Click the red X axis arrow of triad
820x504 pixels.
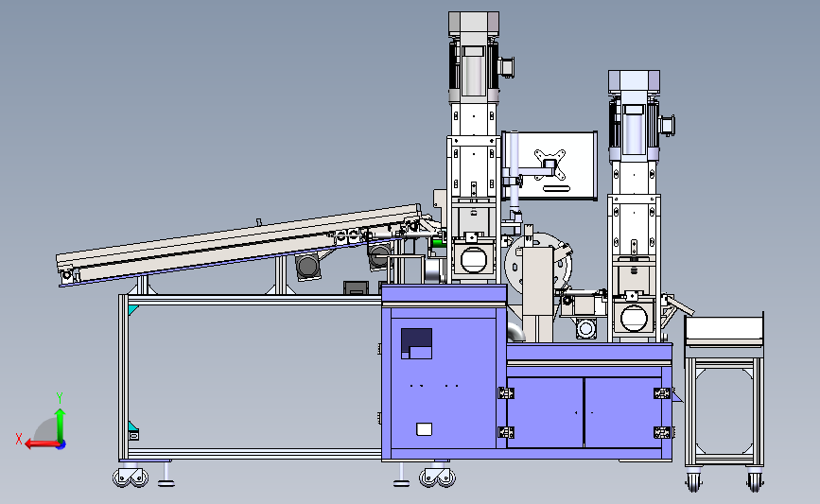[42, 444]
